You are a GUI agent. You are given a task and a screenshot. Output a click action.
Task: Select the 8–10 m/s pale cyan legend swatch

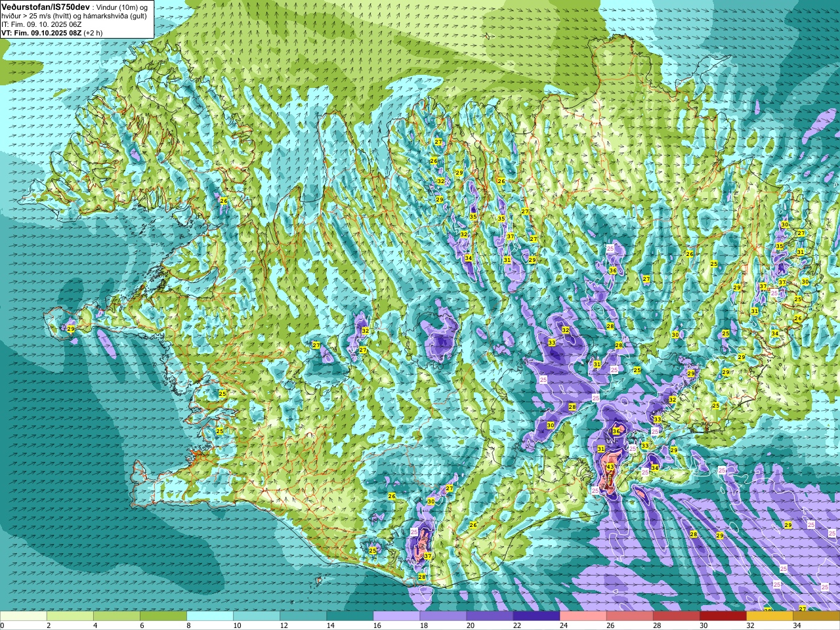point(210,616)
